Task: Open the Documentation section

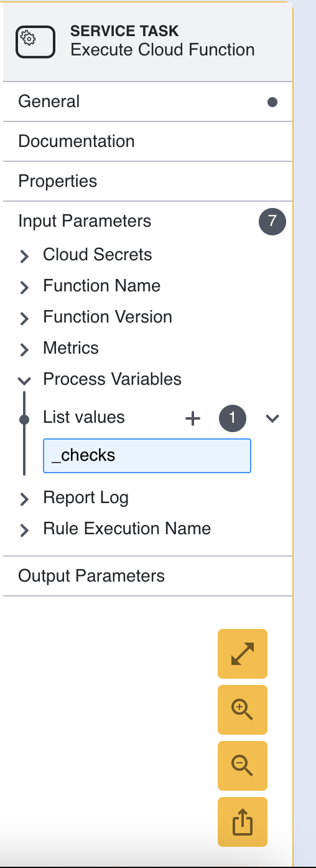Action: tap(148, 141)
